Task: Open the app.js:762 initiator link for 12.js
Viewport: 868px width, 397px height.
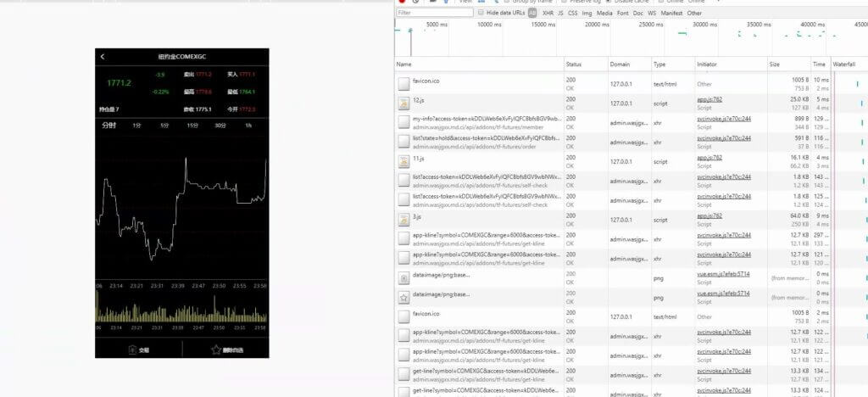Action: click(x=709, y=99)
